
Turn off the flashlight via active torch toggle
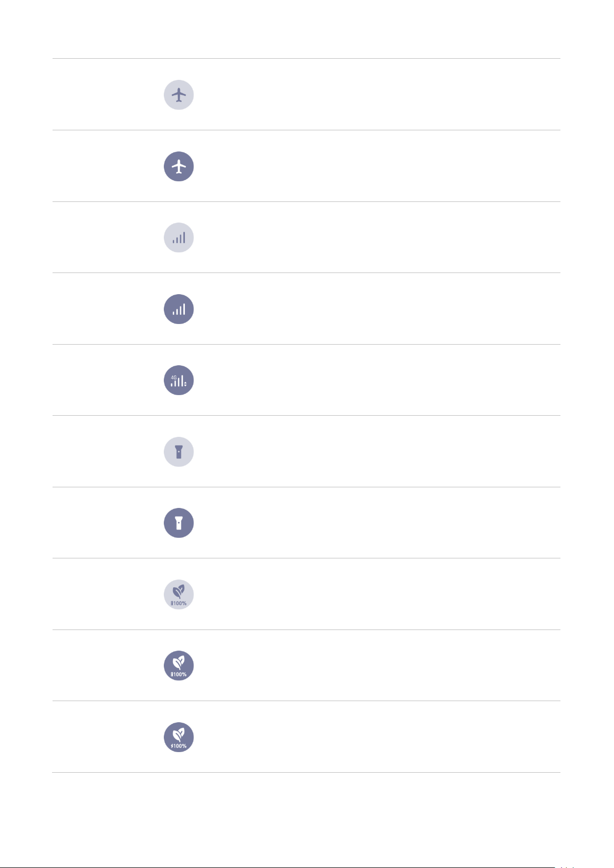(179, 523)
